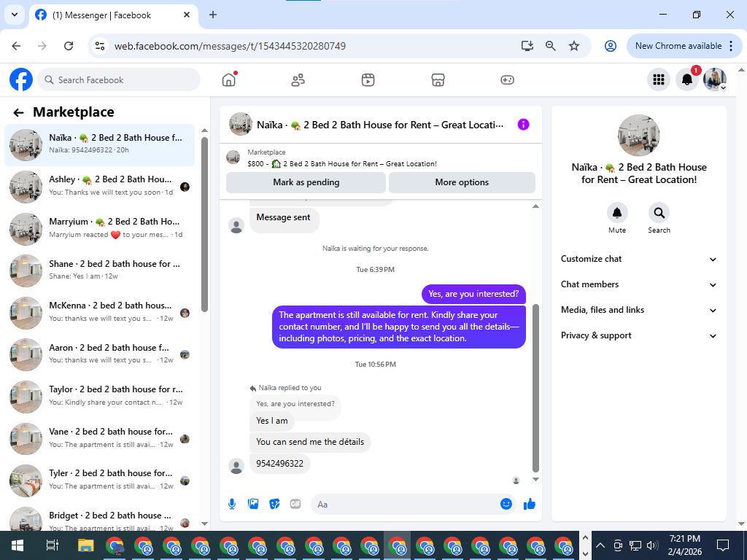Open the Facebook menu grid icon
Screen dimensions: 747x560
click(659, 79)
